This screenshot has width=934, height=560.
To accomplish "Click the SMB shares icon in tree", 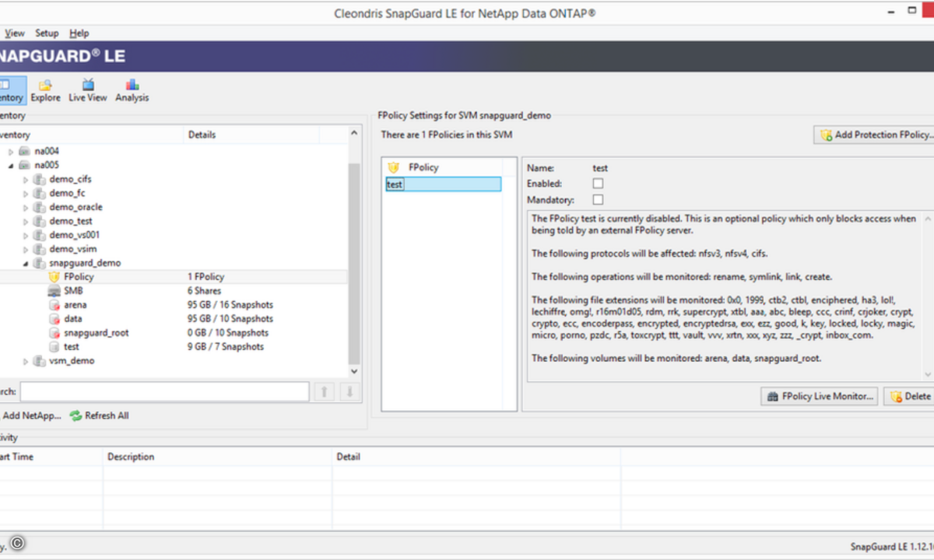I will point(54,291).
